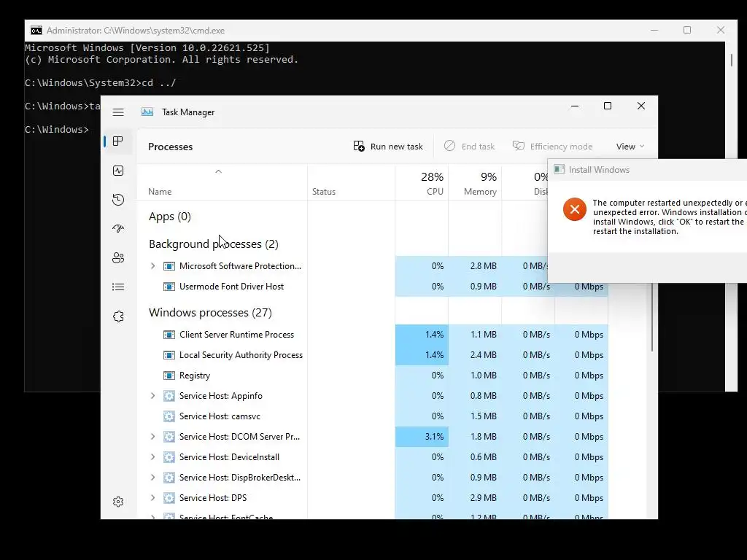Minimize the Task Manager window

coord(575,106)
